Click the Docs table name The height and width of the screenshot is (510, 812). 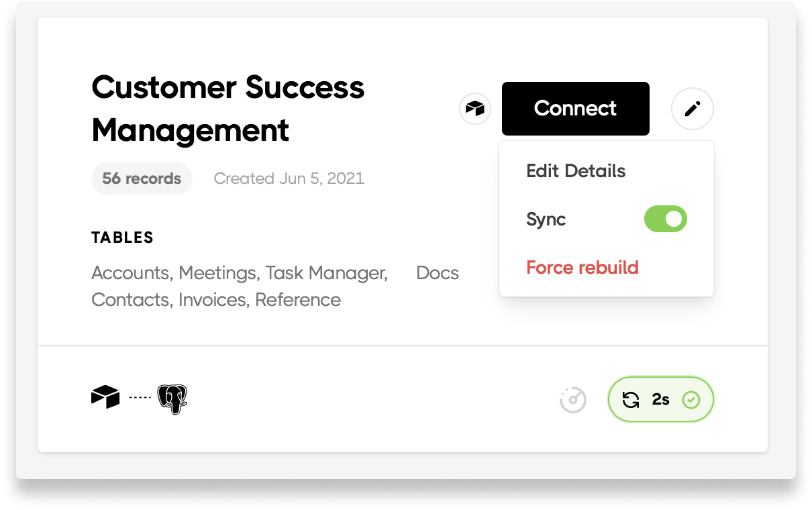click(438, 273)
